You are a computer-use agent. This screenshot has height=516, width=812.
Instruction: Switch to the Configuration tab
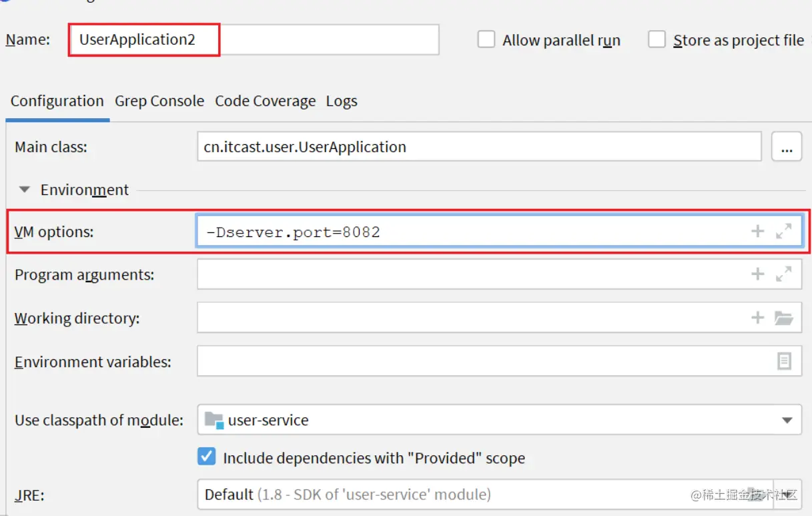(x=57, y=101)
